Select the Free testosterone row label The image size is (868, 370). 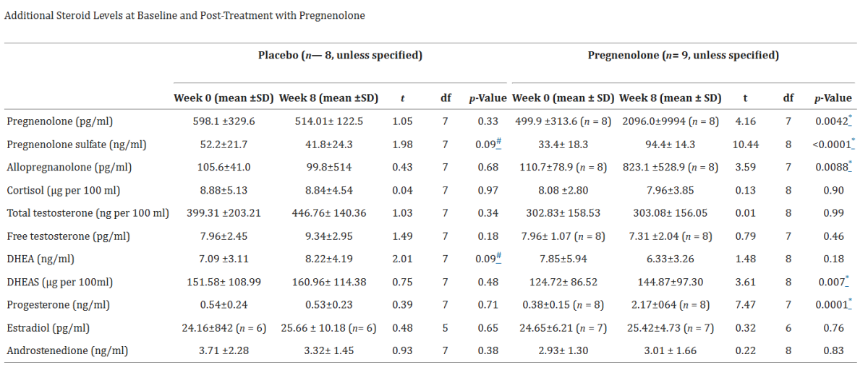coord(68,236)
